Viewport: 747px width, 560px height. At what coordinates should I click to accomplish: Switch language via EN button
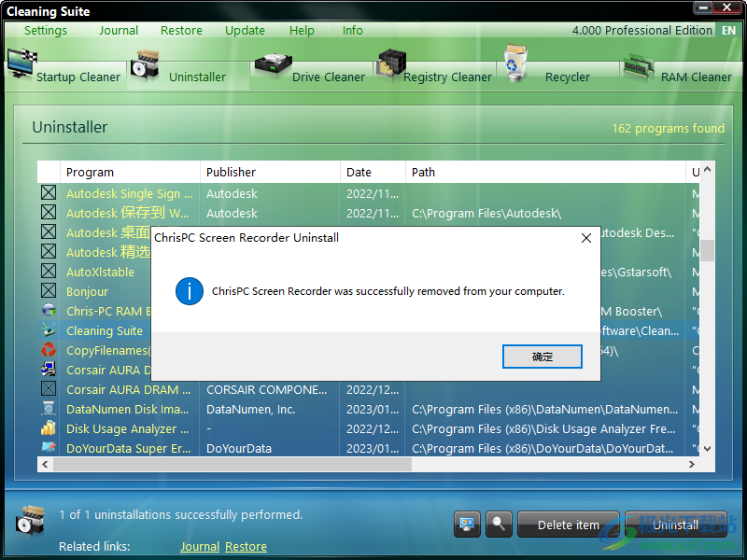728,31
